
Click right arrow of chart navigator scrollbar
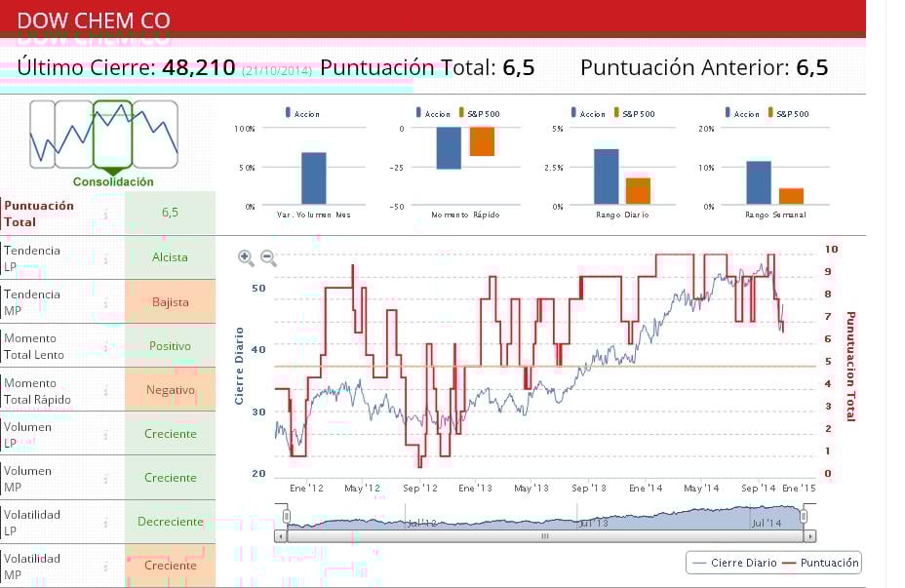[x=809, y=536]
